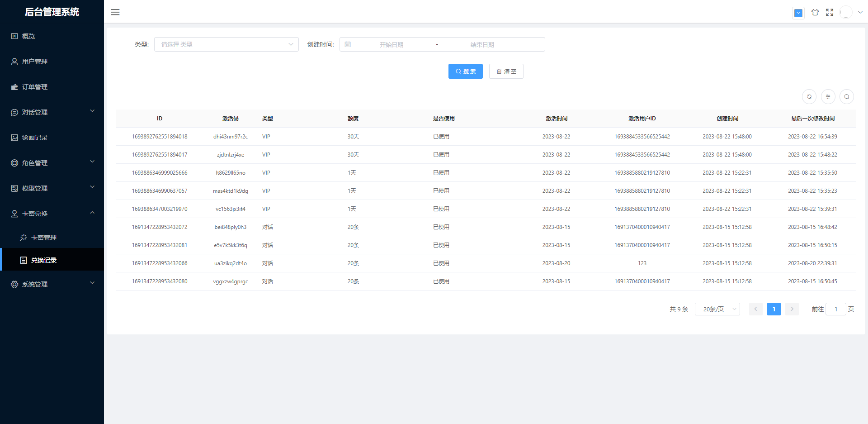Open 订单管理 from the sidebar
Image resolution: width=868 pixels, height=424 pixels.
coord(35,87)
